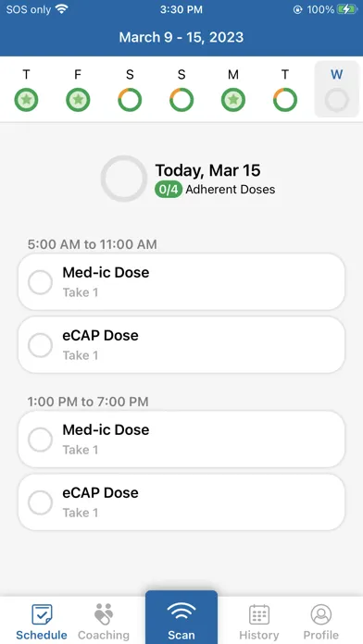Select Friday's green star day circle

78,100
